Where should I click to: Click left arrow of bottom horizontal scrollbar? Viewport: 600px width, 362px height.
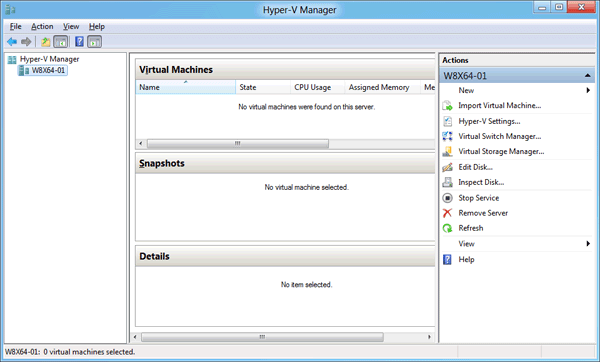coord(135,337)
